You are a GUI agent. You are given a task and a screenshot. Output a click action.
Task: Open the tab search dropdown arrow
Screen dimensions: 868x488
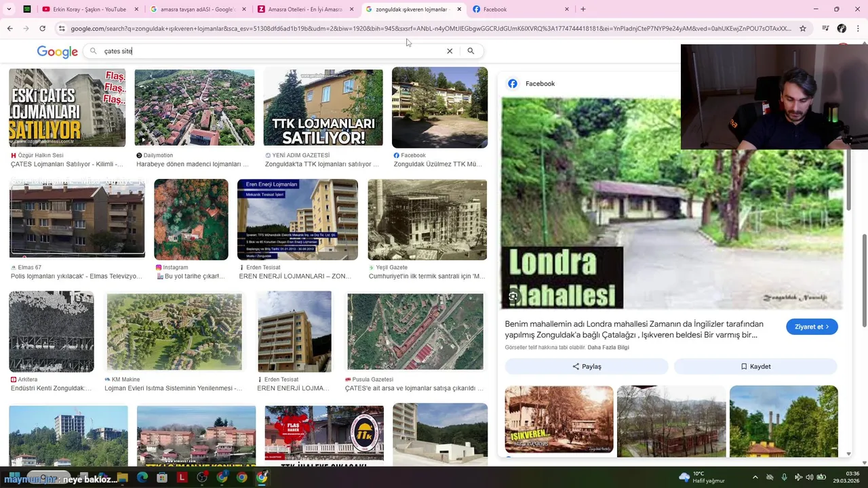9,9
